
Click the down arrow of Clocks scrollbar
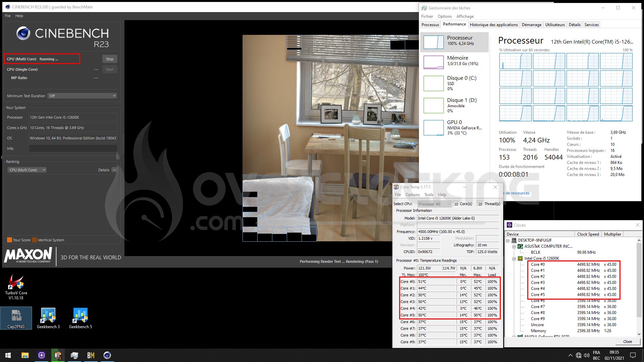(x=639, y=334)
